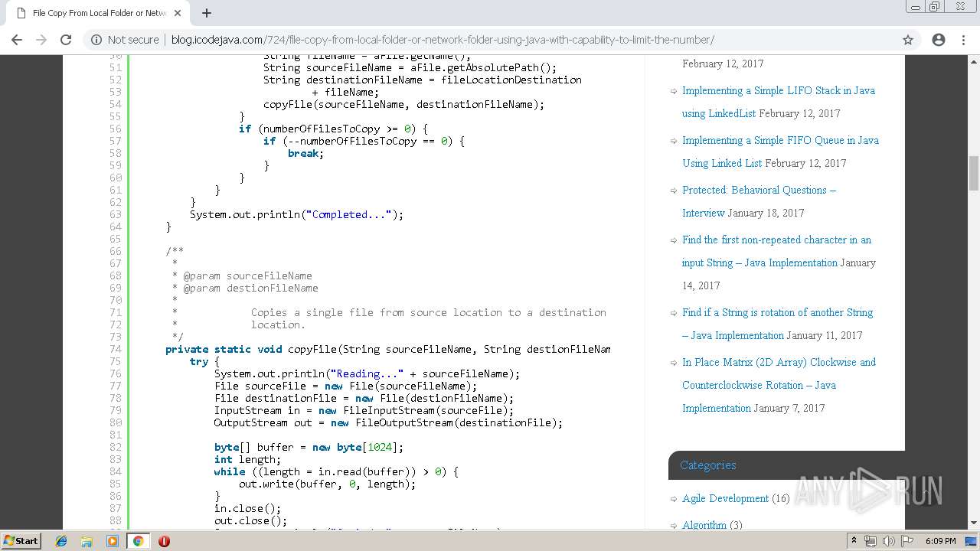Open File Explorer from the taskbar
Screen dimensions: 980x551
tap(87, 541)
